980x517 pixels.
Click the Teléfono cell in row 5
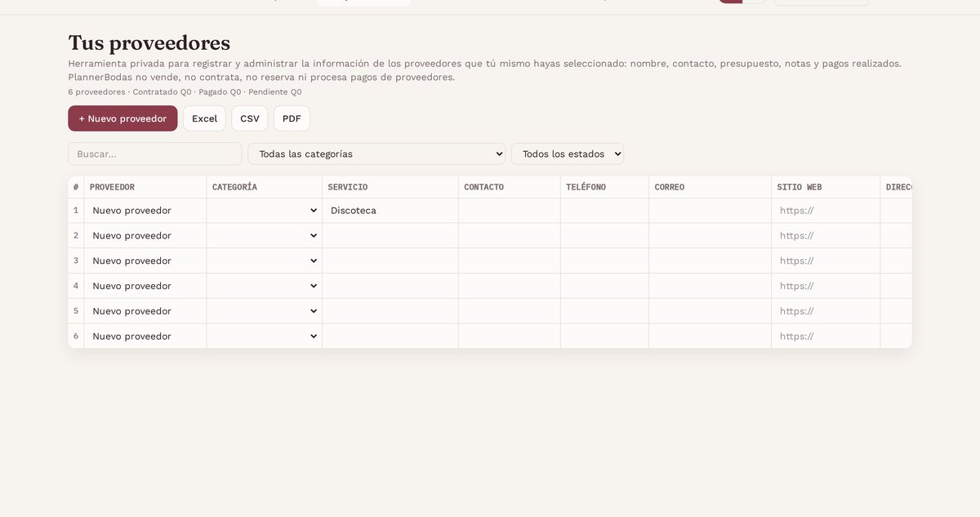(604, 311)
